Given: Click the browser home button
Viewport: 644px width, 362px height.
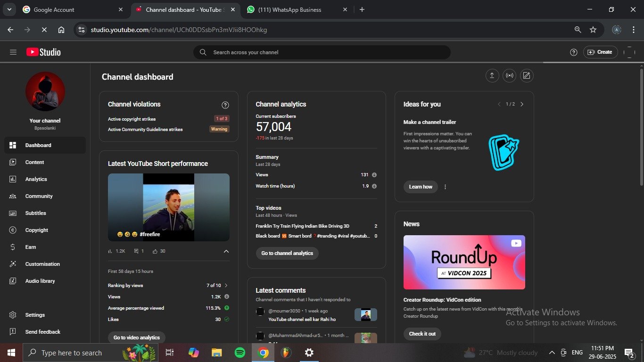Looking at the screenshot, I should click(61, 30).
